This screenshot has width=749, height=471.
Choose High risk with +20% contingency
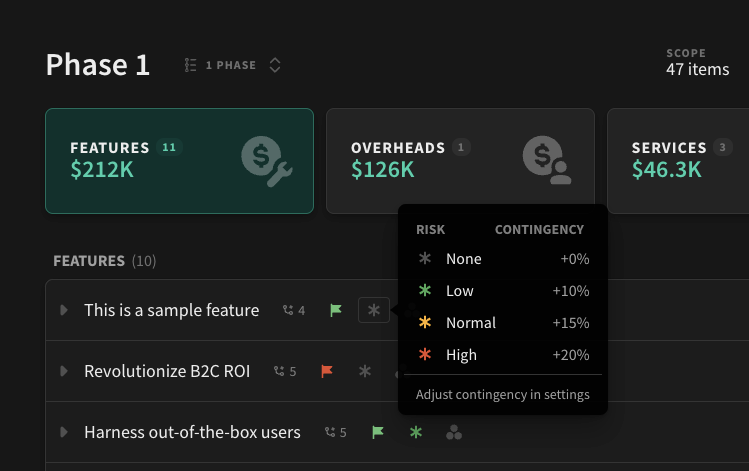(503, 355)
